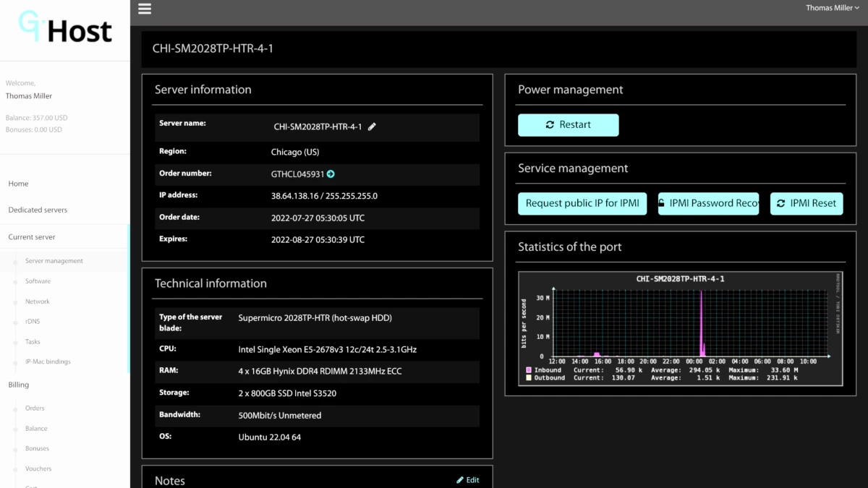Open IP-Mac bindings in sidebar
Viewport: 868px width, 488px height.
(48, 361)
